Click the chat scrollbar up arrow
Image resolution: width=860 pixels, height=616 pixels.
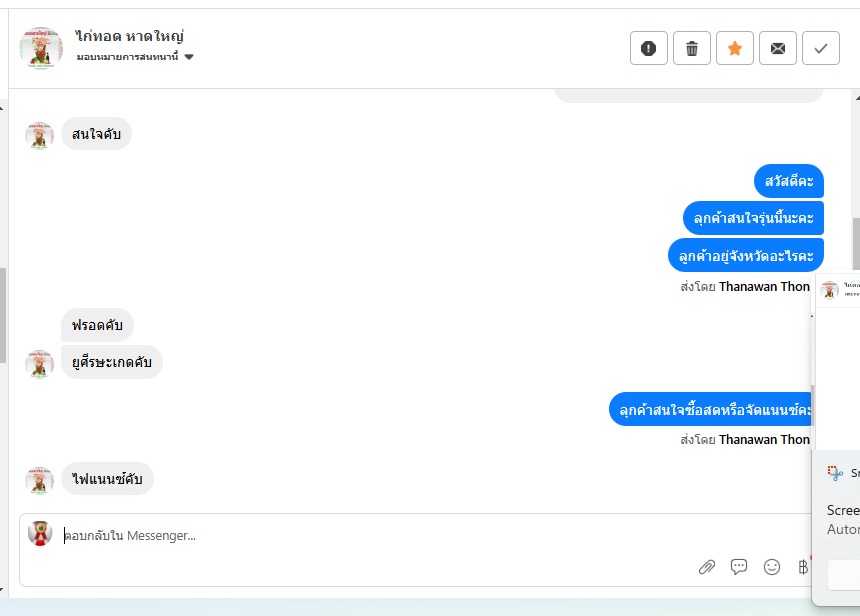tap(855, 97)
